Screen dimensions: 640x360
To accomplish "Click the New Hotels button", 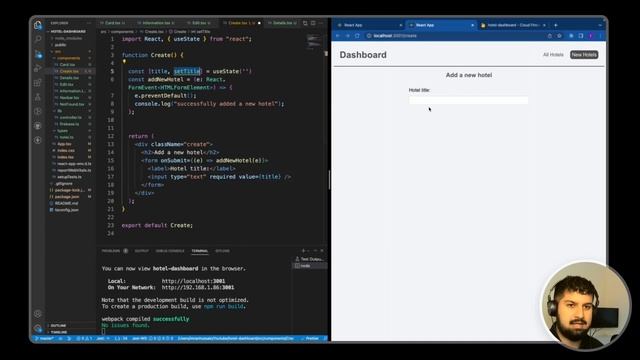I will pyautogui.click(x=584, y=55).
